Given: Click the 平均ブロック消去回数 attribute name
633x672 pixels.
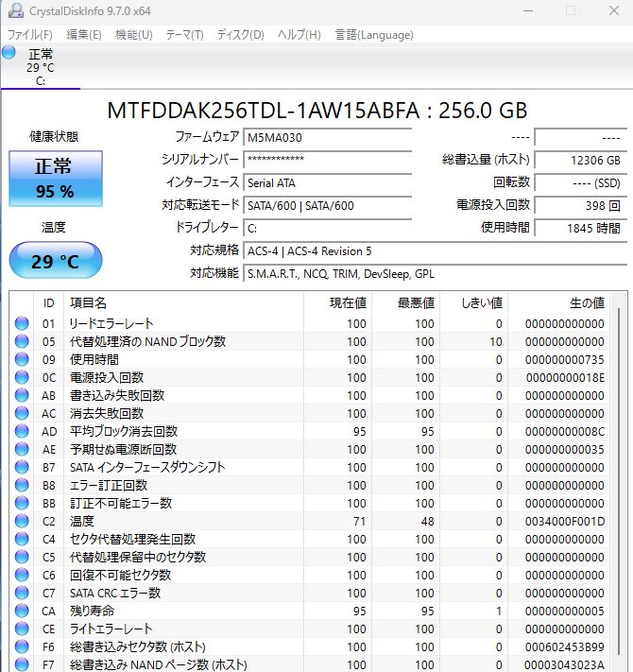Looking at the screenshot, I should (124, 431).
